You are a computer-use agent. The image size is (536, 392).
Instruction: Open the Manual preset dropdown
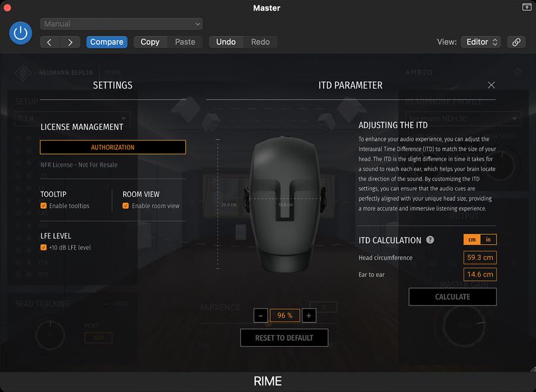click(121, 24)
